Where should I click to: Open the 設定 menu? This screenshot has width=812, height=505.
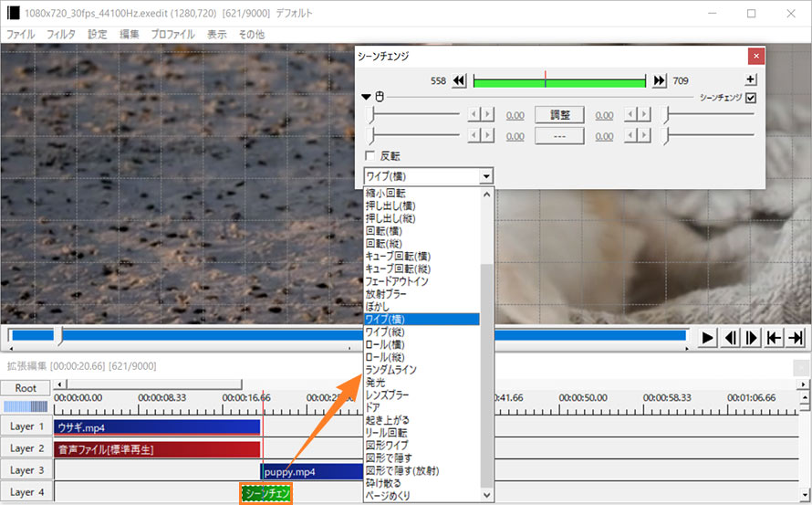98,34
